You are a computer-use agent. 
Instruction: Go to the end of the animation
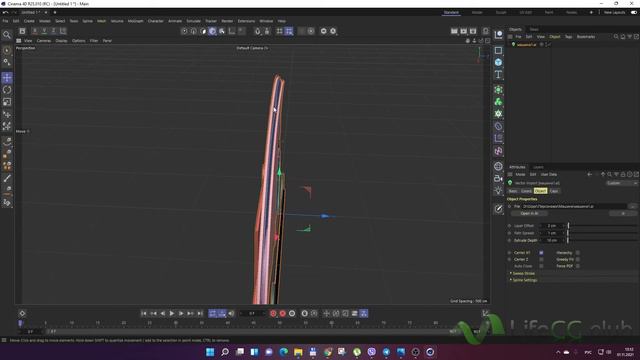tap(200, 313)
